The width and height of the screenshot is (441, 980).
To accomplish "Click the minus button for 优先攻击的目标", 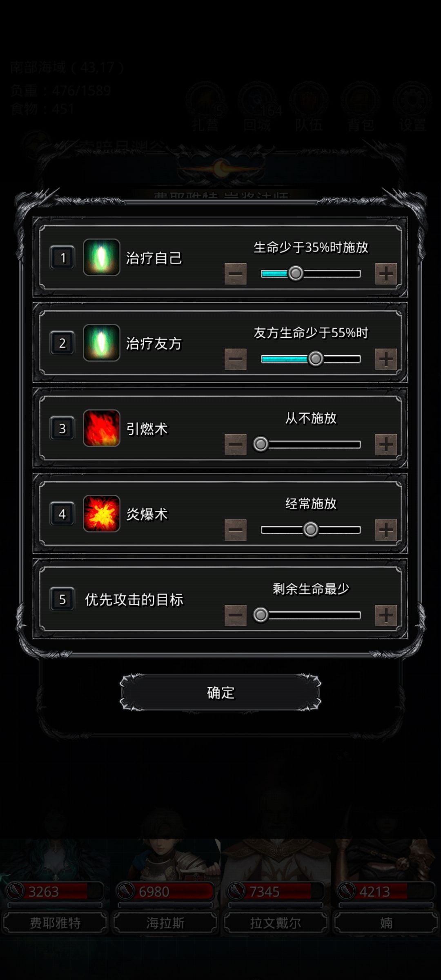I will point(236,615).
